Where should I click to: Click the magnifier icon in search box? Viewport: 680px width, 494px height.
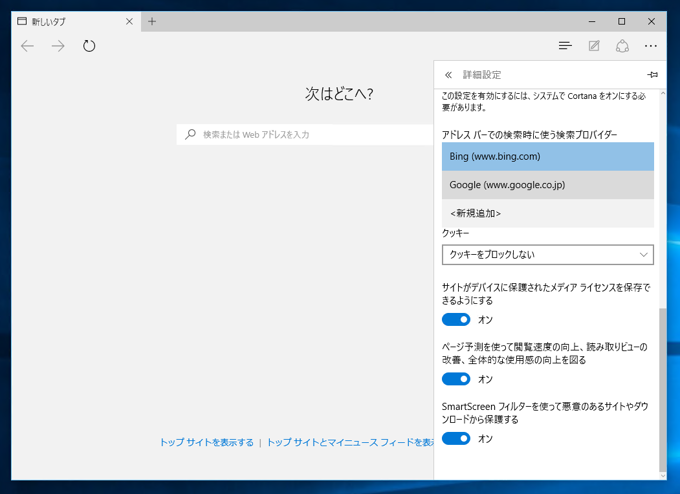[190, 134]
